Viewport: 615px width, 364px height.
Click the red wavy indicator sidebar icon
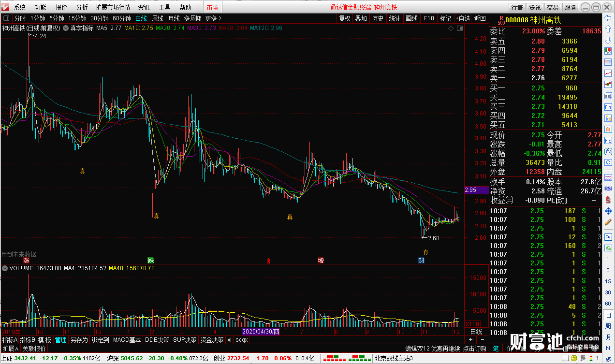[x=608, y=177]
